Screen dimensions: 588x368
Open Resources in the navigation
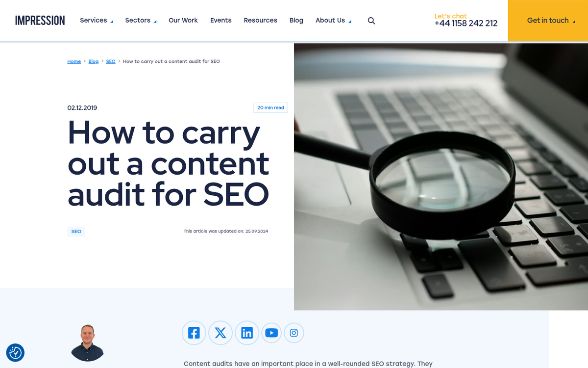[261, 21]
